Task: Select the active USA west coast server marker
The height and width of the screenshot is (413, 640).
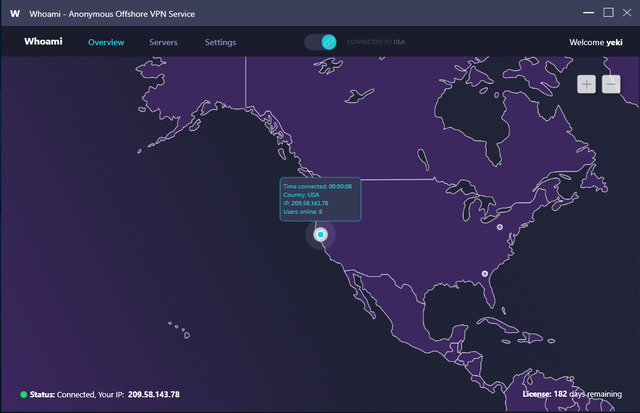Action: [320, 234]
